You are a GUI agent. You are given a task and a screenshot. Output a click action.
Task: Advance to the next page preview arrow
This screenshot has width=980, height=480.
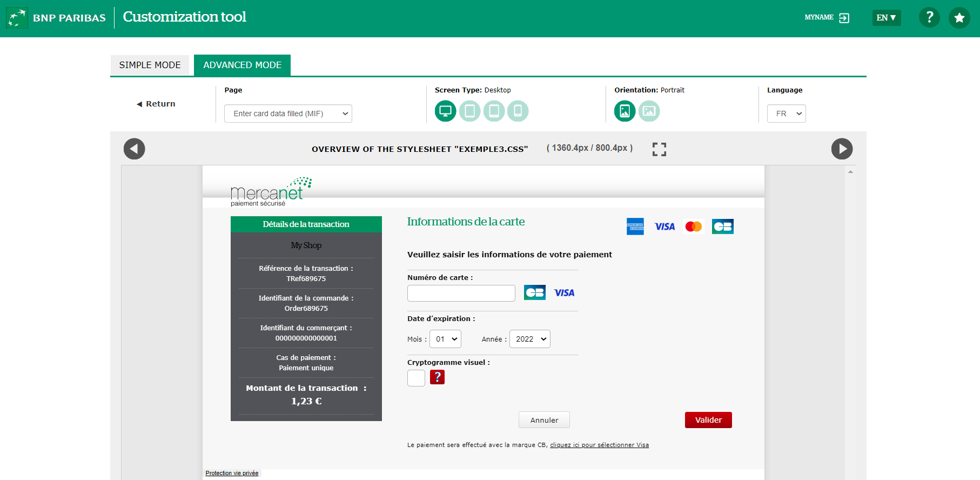[842, 149]
